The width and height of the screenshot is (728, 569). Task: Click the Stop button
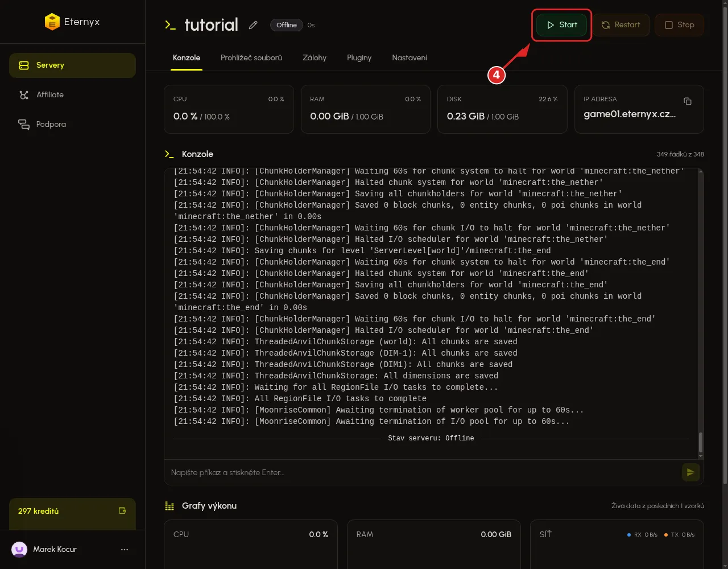click(x=679, y=25)
